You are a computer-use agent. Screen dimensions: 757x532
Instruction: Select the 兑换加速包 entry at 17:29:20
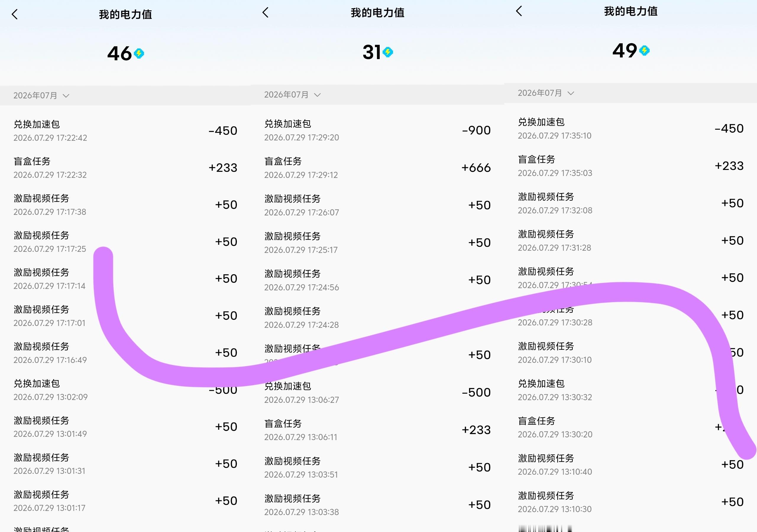pos(378,130)
